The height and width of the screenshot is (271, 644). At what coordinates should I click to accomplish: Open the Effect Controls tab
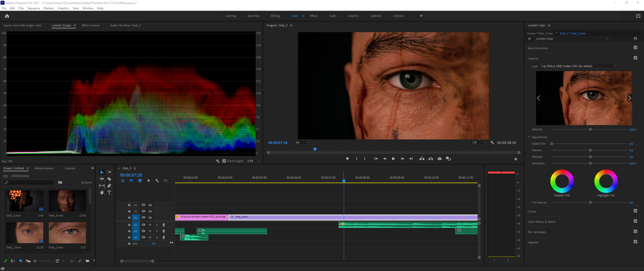point(90,25)
